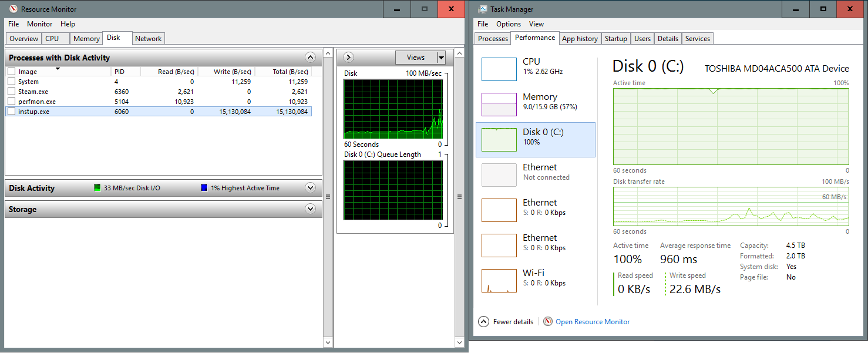Expand the Storage section
This screenshot has height=353, width=868.
coord(311,209)
